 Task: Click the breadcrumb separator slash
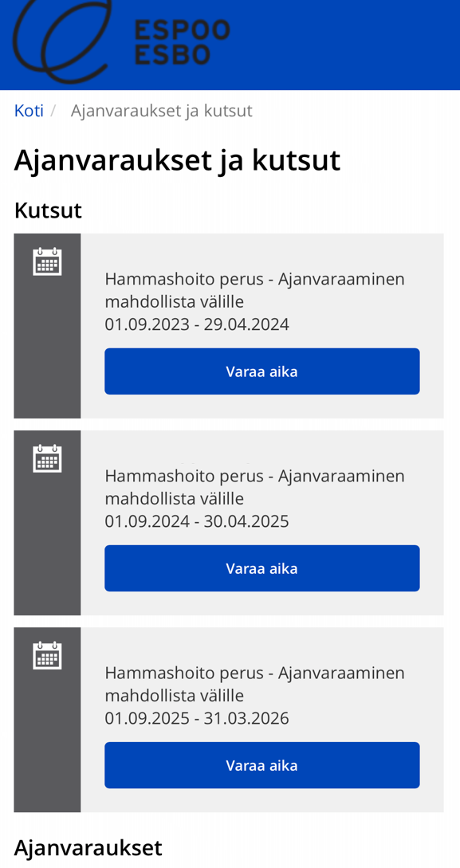tap(53, 110)
